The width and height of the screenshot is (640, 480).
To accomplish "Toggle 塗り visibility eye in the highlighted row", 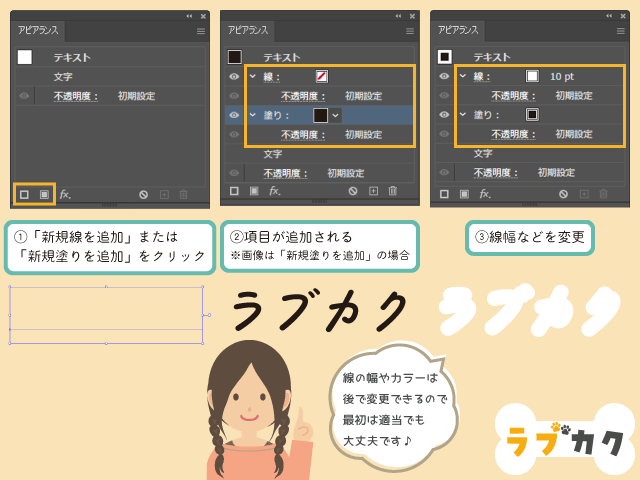I will [234, 115].
